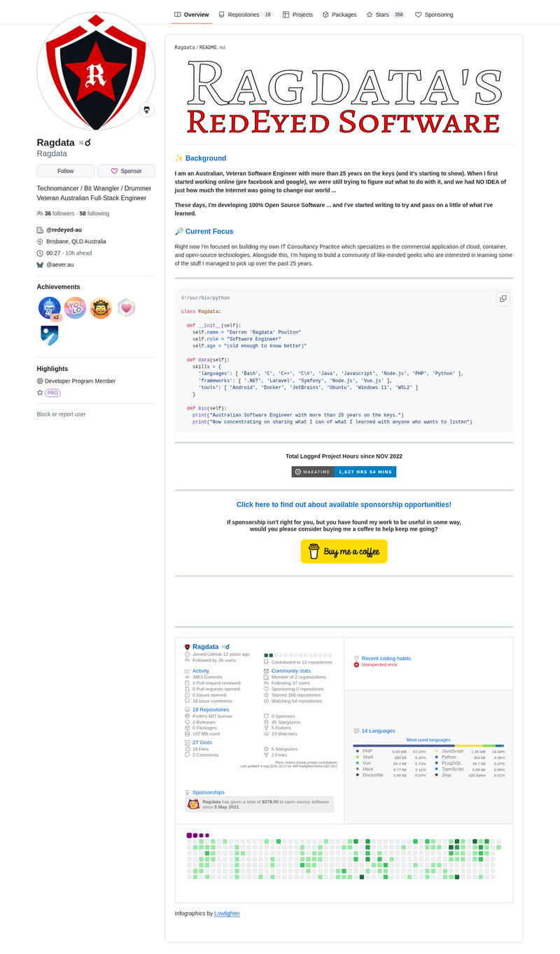The height and width of the screenshot is (954, 560).
Task: Click the Packages cube icon
Action: pos(325,15)
